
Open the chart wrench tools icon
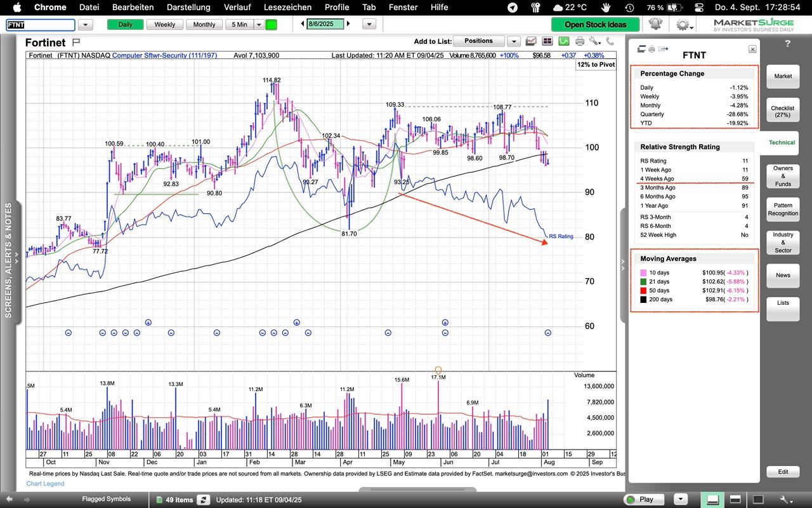coord(594,41)
